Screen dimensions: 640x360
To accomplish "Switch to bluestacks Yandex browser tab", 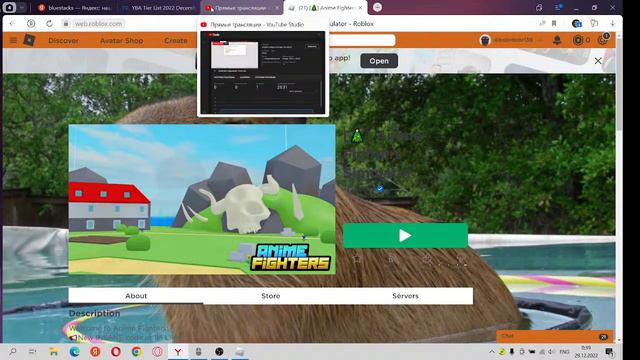I will (74, 8).
